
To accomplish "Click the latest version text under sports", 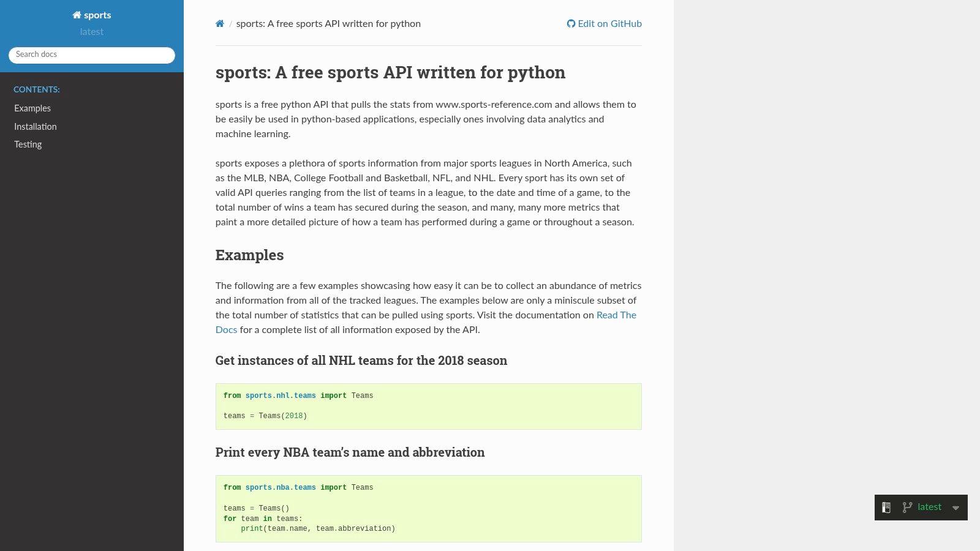I will pos(92,32).
